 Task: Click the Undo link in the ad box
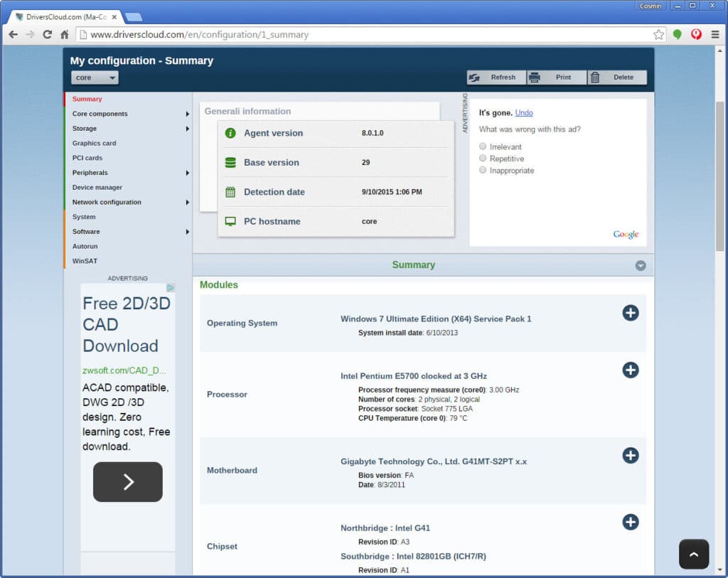pyautogui.click(x=524, y=113)
